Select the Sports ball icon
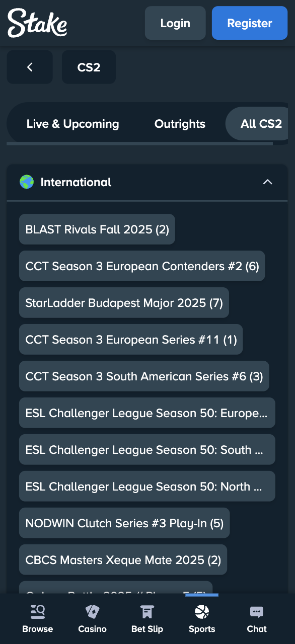295x644 pixels. coord(201,611)
